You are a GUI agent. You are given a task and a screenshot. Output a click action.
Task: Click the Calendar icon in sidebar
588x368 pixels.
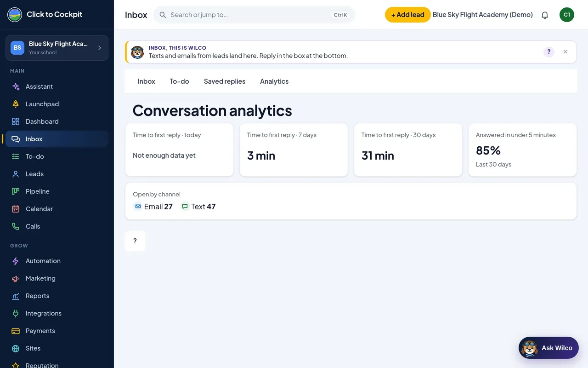(x=16, y=209)
